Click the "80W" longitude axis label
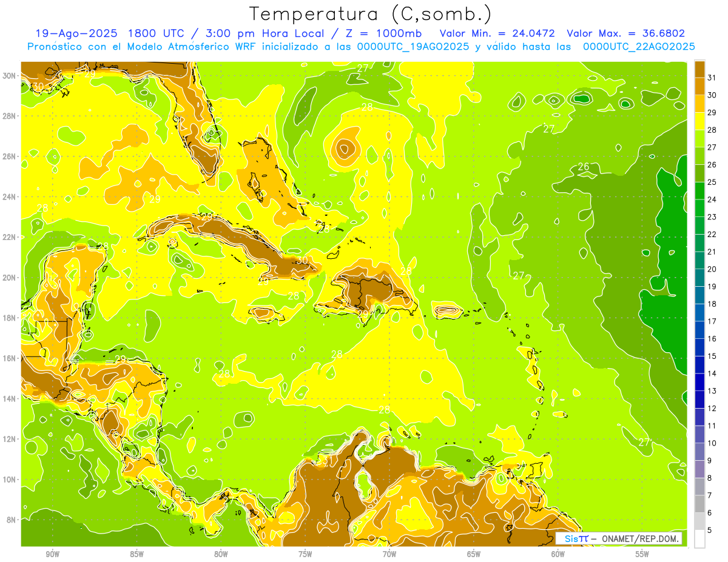 [x=221, y=554]
